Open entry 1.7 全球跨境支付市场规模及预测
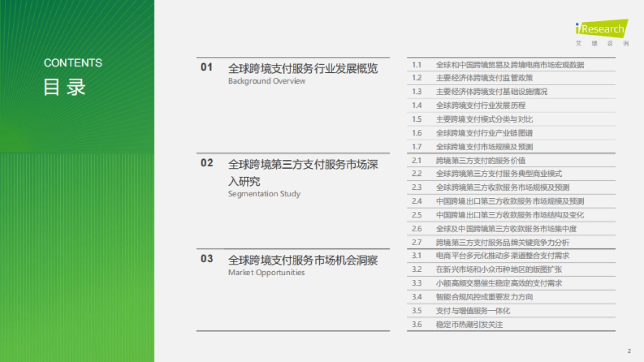644x362 pixels. coord(483,146)
